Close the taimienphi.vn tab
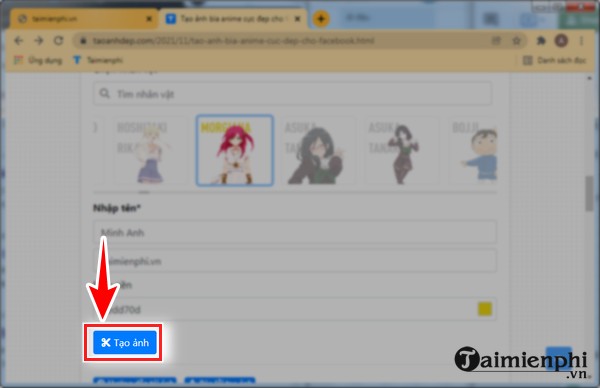 point(149,19)
